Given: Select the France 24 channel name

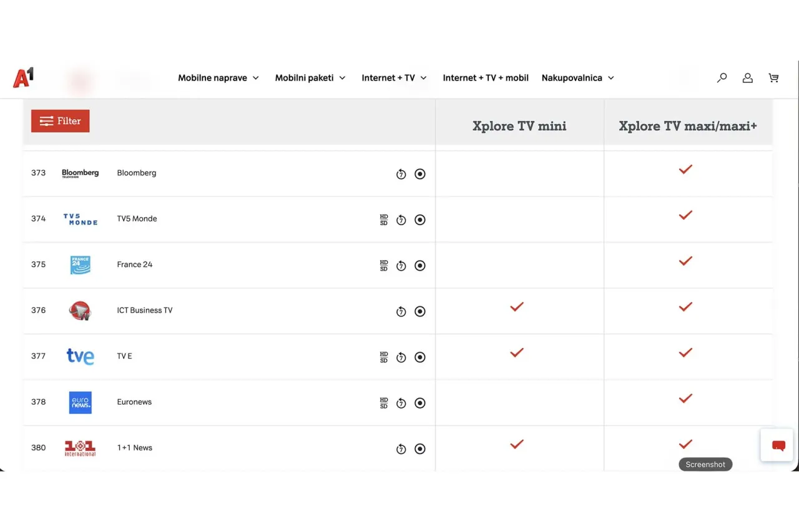Looking at the screenshot, I should 135,264.
